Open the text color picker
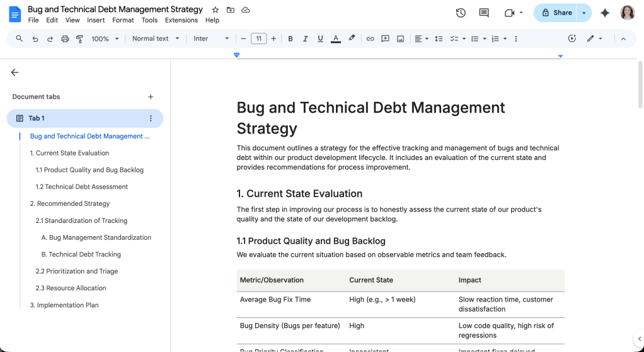This screenshot has height=352, width=644. tap(336, 38)
